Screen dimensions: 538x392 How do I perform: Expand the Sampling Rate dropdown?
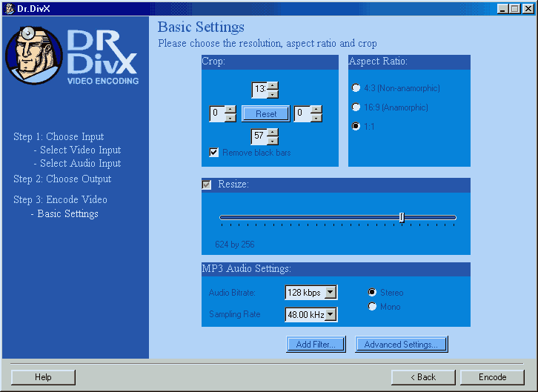(x=331, y=315)
